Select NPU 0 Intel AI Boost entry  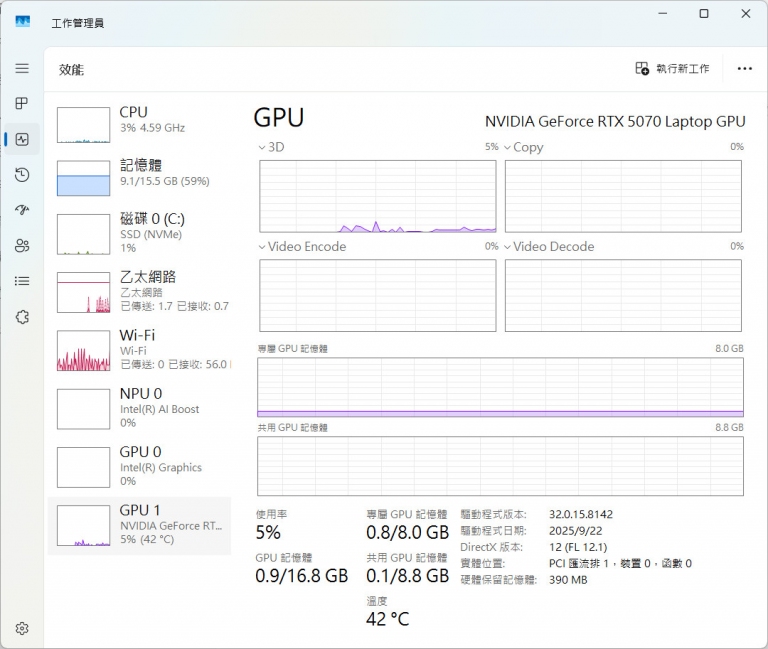point(140,408)
